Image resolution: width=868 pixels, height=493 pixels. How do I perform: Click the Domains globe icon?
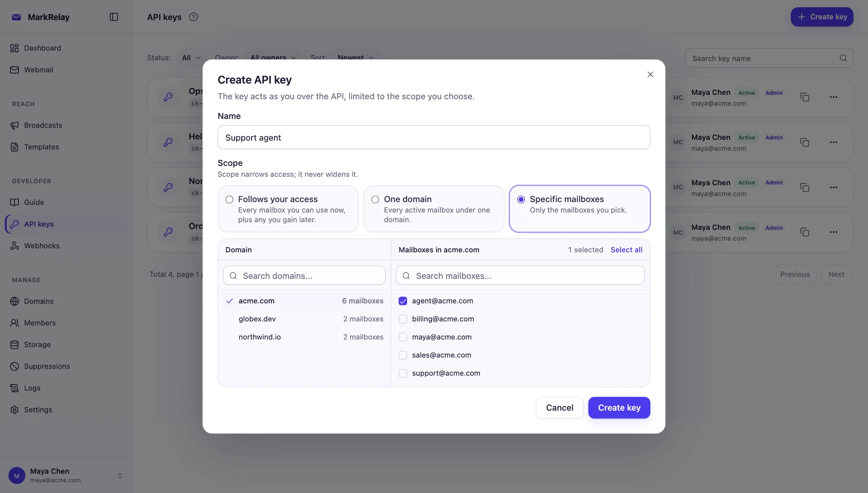point(14,301)
